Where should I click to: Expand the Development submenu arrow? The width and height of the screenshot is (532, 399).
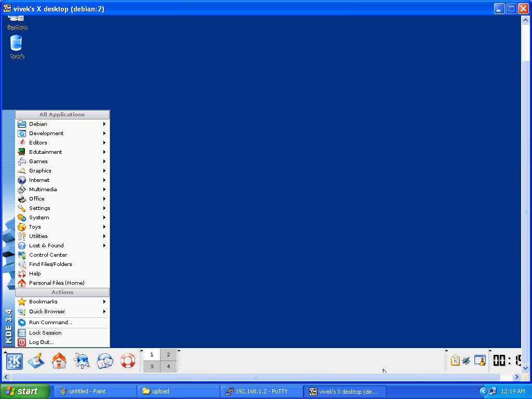coord(104,134)
